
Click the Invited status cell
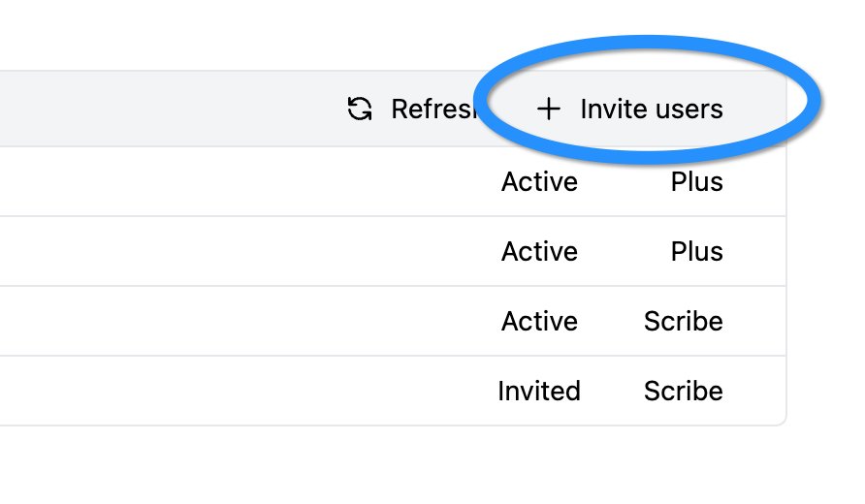[539, 392]
